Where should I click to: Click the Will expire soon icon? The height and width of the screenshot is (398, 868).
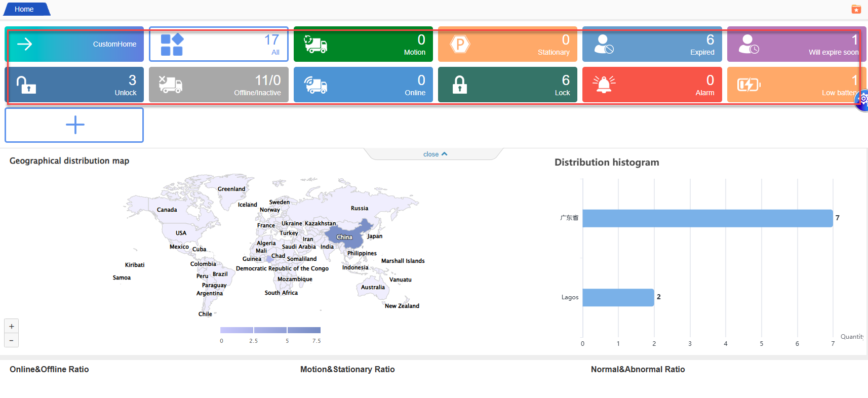pyautogui.click(x=748, y=45)
